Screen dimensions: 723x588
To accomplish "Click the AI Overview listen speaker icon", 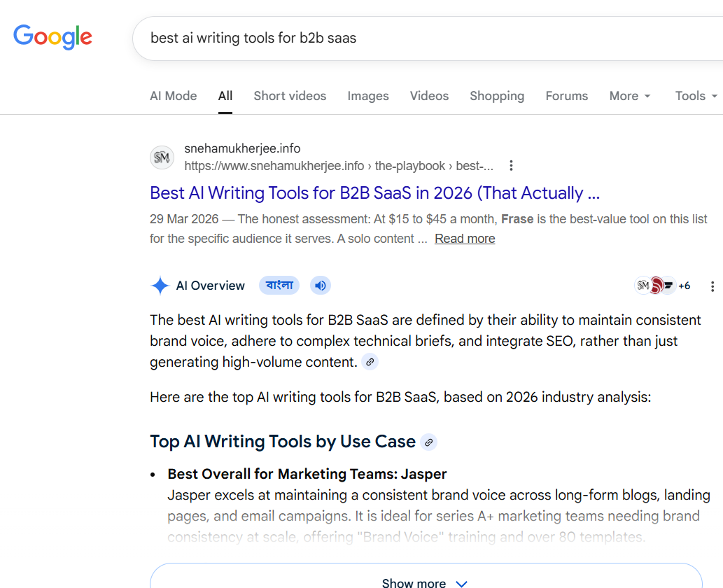I will (321, 286).
